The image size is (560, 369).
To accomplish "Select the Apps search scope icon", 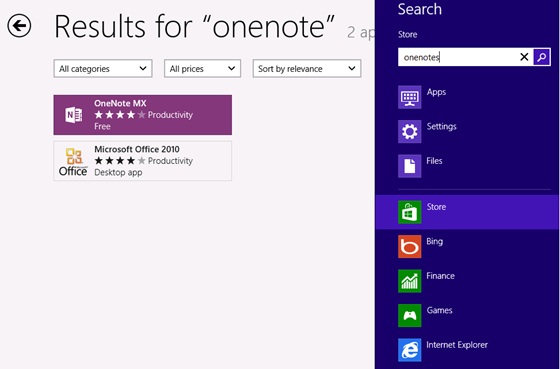I will (x=410, y=97).
